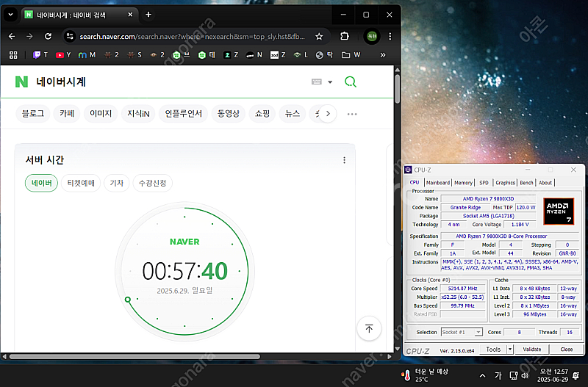Open the 카페 search category
This screenshot has width=588, height=387.
[x=67, y=114]
